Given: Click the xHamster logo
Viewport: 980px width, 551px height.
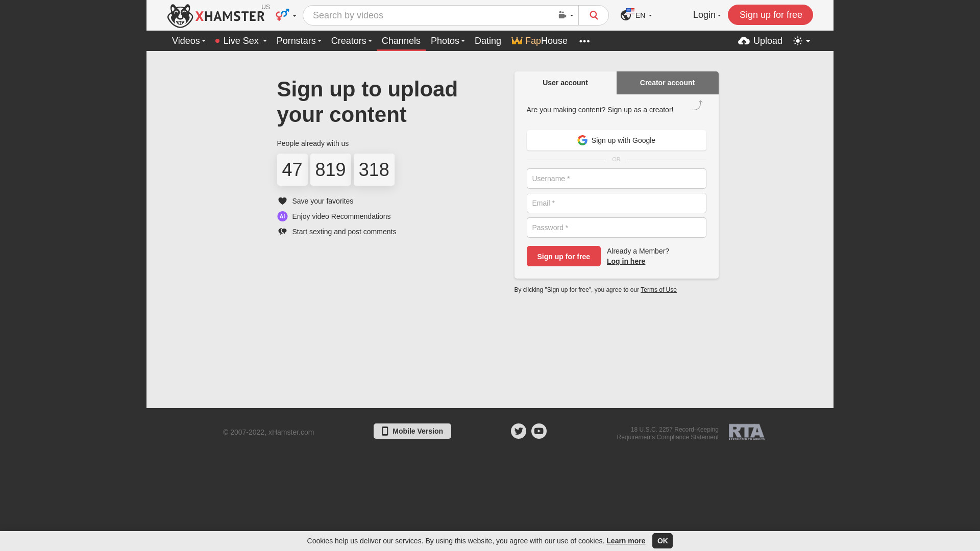Looking at the screenshot, I should tap(216, 16).
